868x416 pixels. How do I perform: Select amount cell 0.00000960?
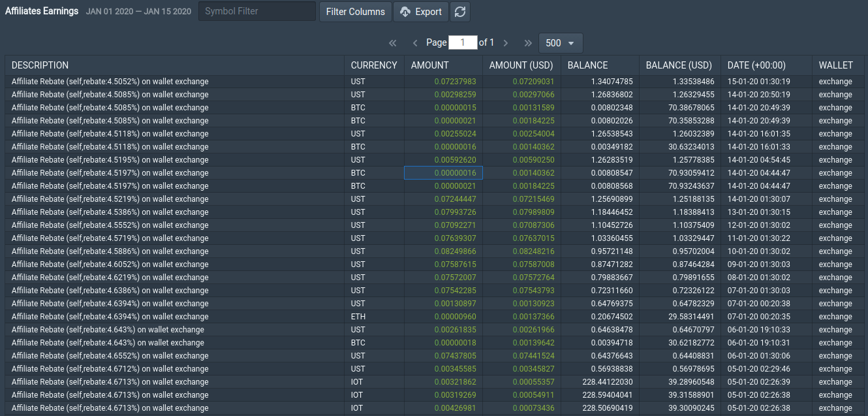point(444,317)
